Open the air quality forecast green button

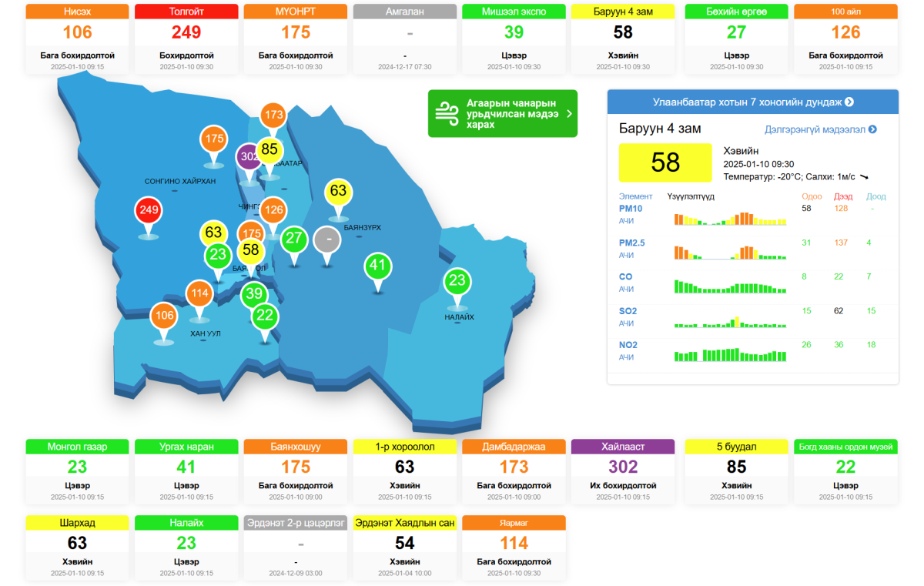point(503,113)
